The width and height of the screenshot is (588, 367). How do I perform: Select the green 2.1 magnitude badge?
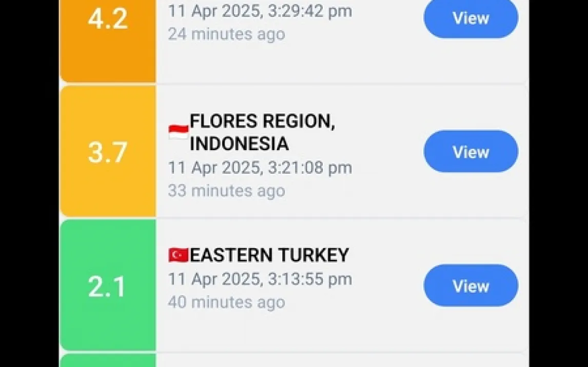click(108, 286)
